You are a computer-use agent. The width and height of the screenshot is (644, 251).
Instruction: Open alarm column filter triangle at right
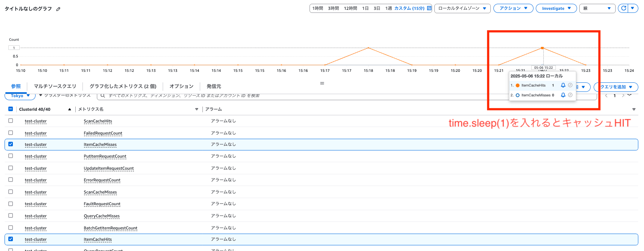coord(634,109)
